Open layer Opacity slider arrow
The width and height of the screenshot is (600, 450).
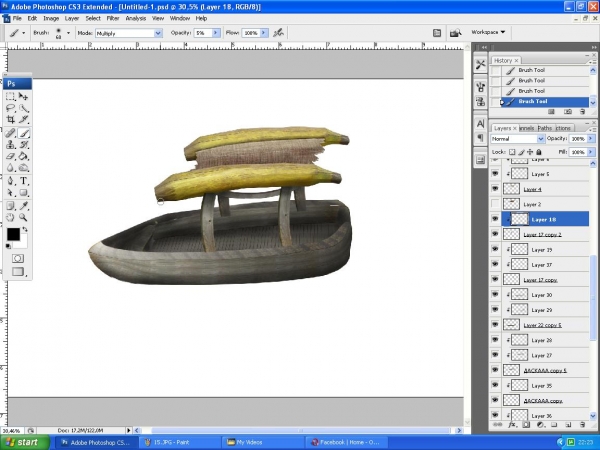(x=590, y=139)
